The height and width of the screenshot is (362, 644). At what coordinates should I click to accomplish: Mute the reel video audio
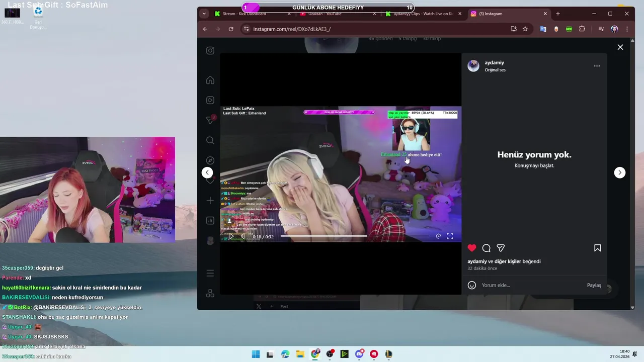[243, 236]
